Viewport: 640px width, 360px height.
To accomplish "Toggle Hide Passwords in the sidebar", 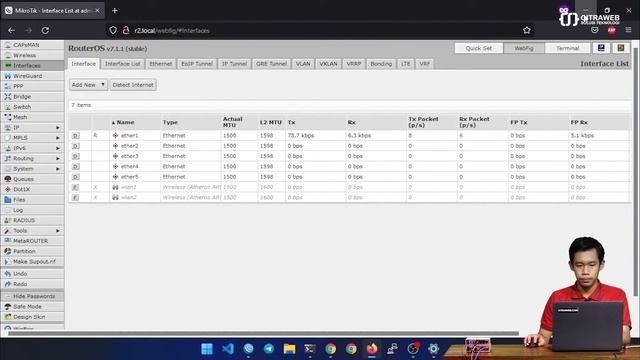I will coord(32,296).
